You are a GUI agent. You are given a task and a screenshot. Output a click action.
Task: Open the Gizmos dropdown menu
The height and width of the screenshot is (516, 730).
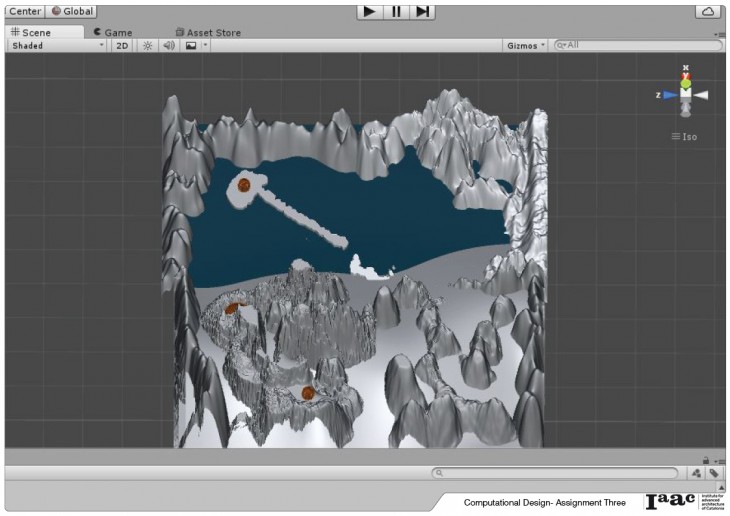(526, 45)
